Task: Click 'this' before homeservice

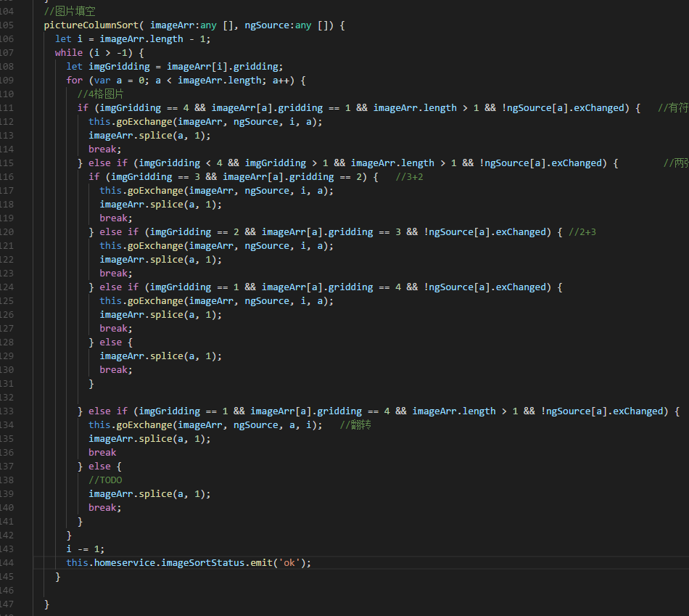Action: point(78,563)
